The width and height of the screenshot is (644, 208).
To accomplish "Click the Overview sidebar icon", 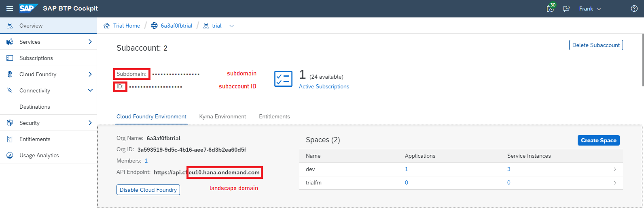I will point(10,26).
